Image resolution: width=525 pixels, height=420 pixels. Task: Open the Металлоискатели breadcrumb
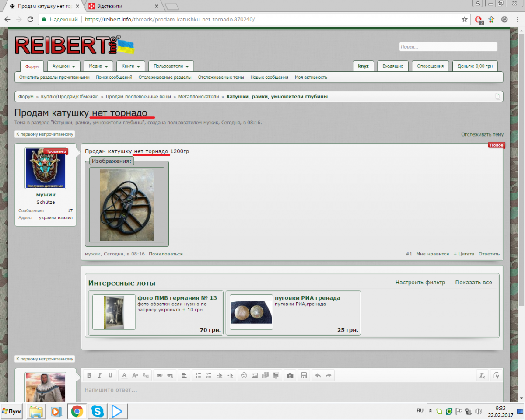(x=199, y=97)
